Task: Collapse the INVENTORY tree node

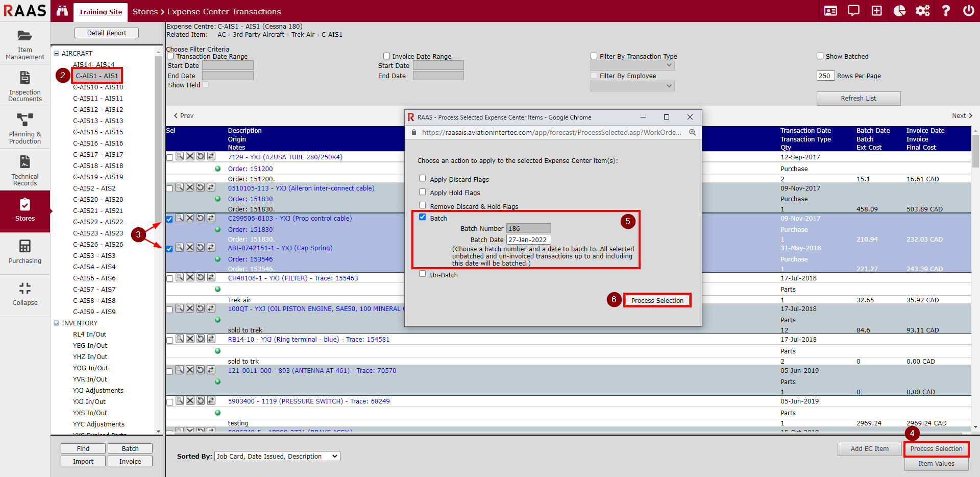Action: coord(57,323)
